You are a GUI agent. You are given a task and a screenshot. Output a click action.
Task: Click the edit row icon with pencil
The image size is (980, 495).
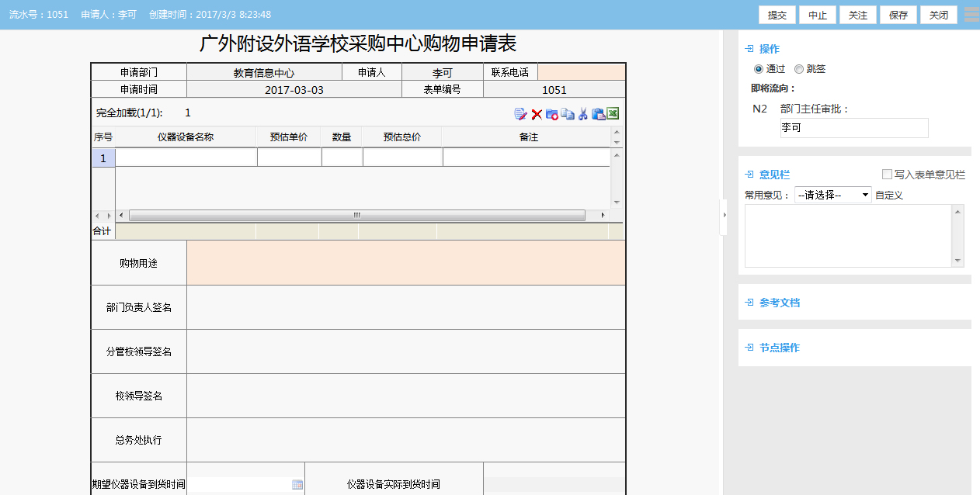click(520, 114)
